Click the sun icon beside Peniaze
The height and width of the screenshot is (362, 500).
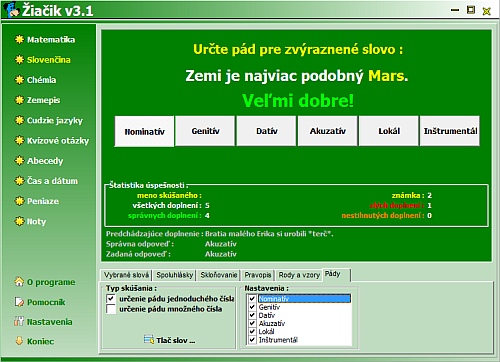(19, 201)
